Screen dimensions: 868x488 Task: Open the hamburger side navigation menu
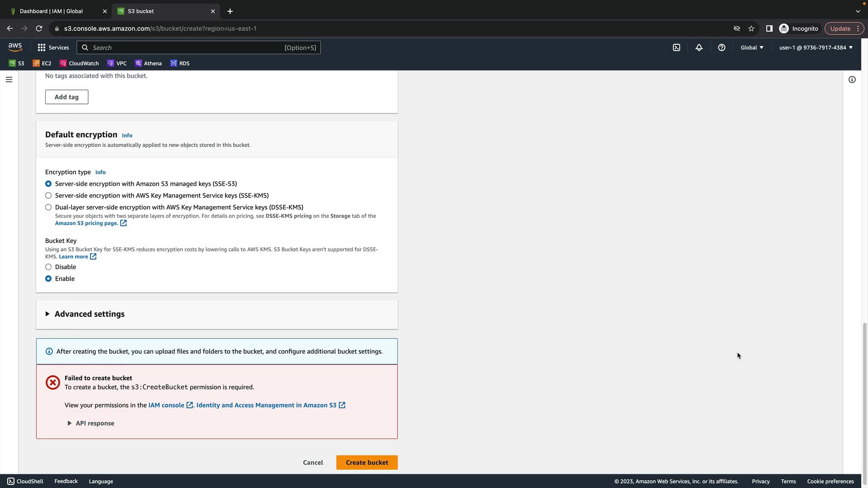[9, 80]
